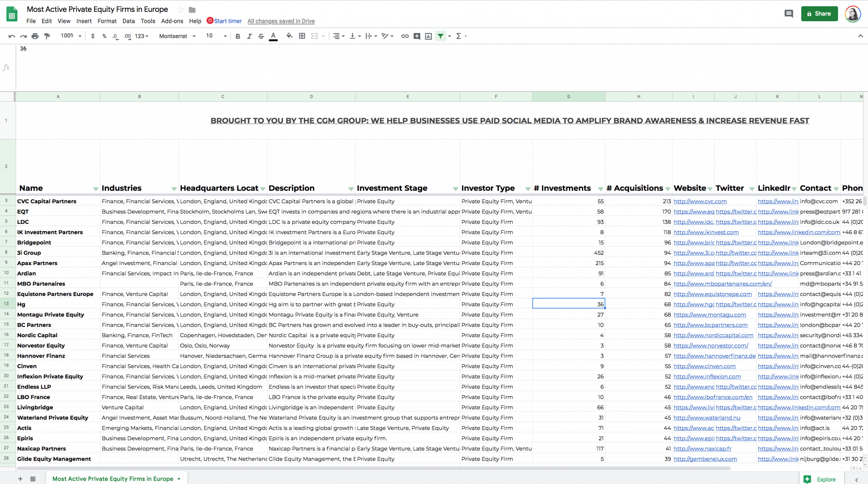
Task: Open the sheet tab options arrow
Action: [x=179, y=479]
